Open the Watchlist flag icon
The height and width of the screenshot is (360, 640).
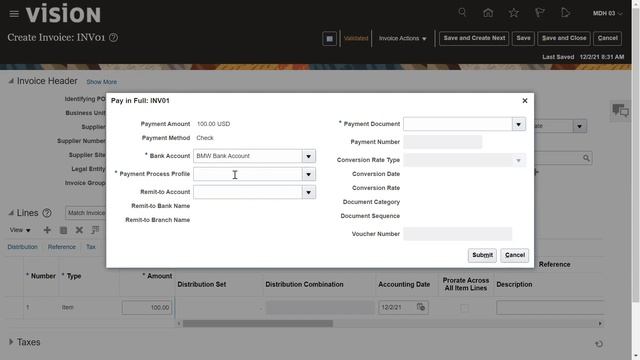(x=540, y=13)
